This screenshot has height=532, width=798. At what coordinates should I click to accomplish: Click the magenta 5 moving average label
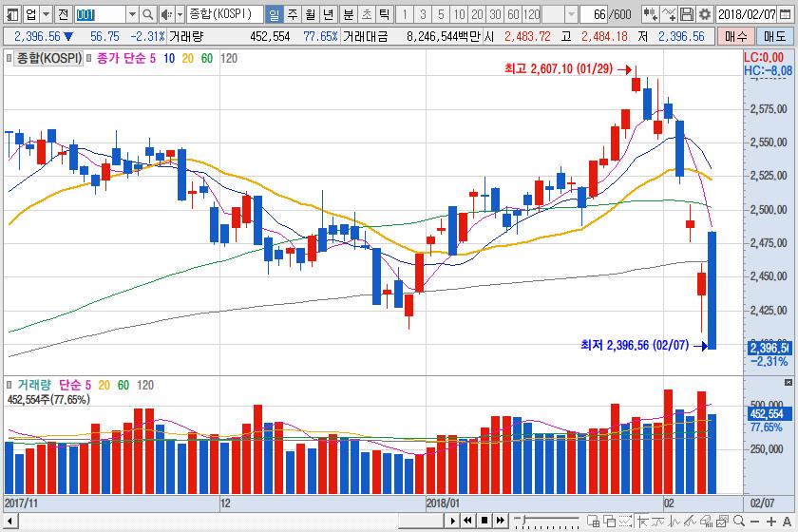[x=152, y=59]
